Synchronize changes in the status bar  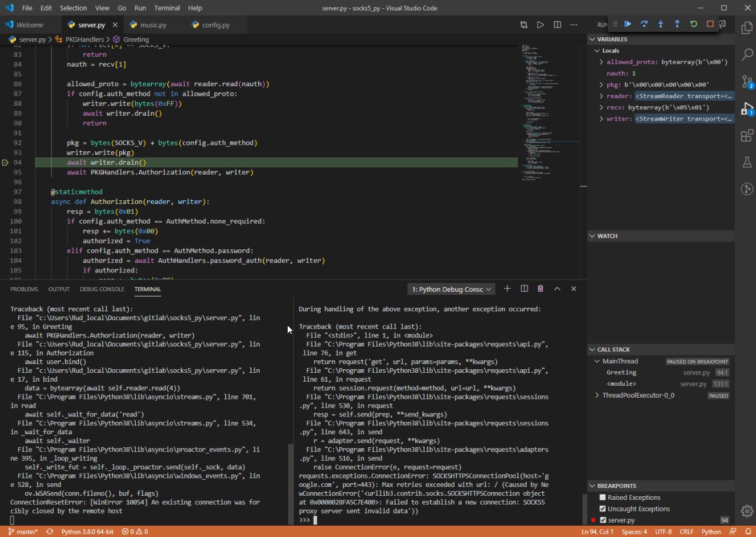(50, 532)
